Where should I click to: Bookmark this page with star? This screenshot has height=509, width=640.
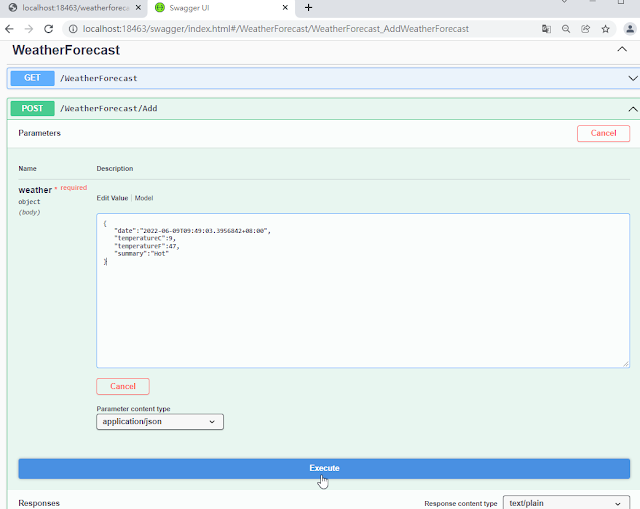[x=605, y=29]
